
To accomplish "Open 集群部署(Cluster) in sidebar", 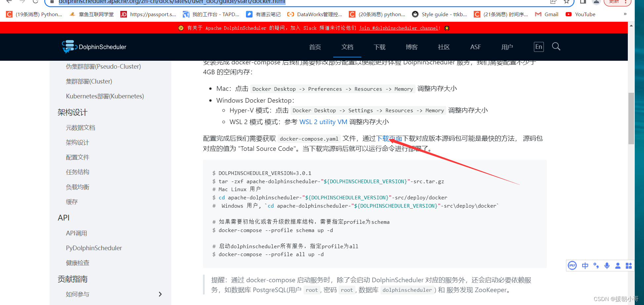I will pyautogui.click(x=89, y=81).
